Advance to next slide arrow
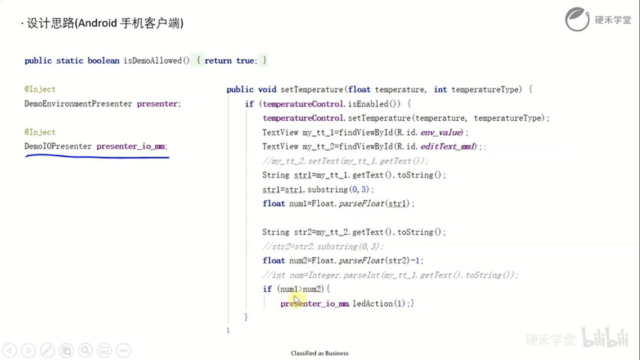640x360 pixels. click(29, 350)
